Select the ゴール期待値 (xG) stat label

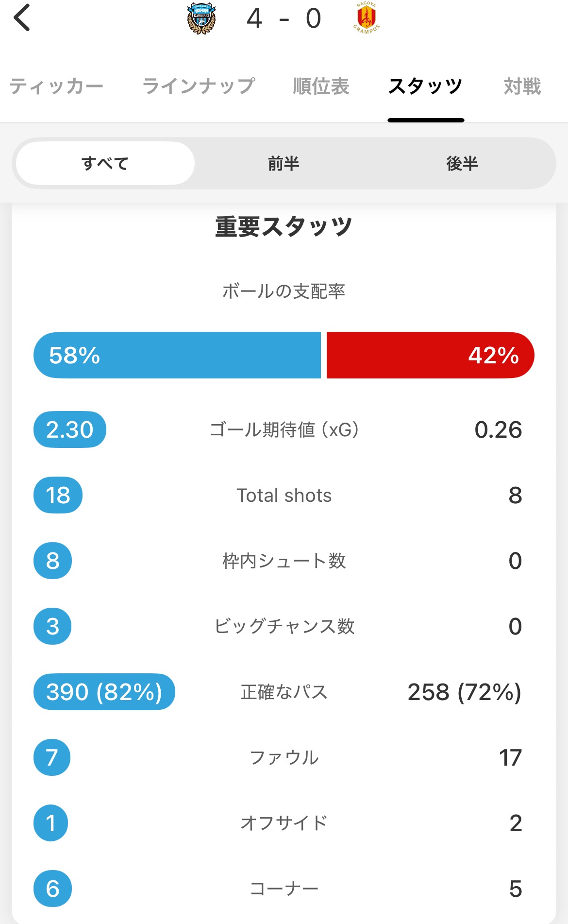[284, 429]
